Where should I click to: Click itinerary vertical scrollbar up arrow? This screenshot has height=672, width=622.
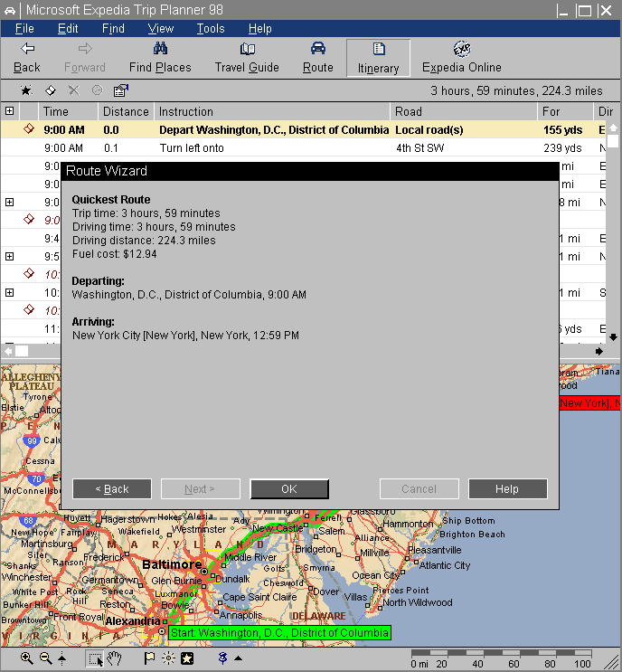point(614,128)
